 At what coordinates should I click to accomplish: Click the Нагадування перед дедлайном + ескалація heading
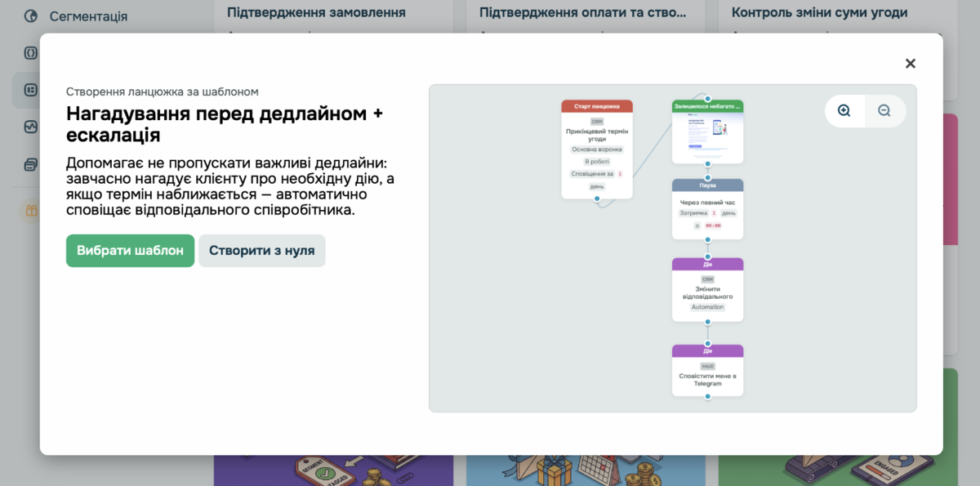[x=225, y=123]
